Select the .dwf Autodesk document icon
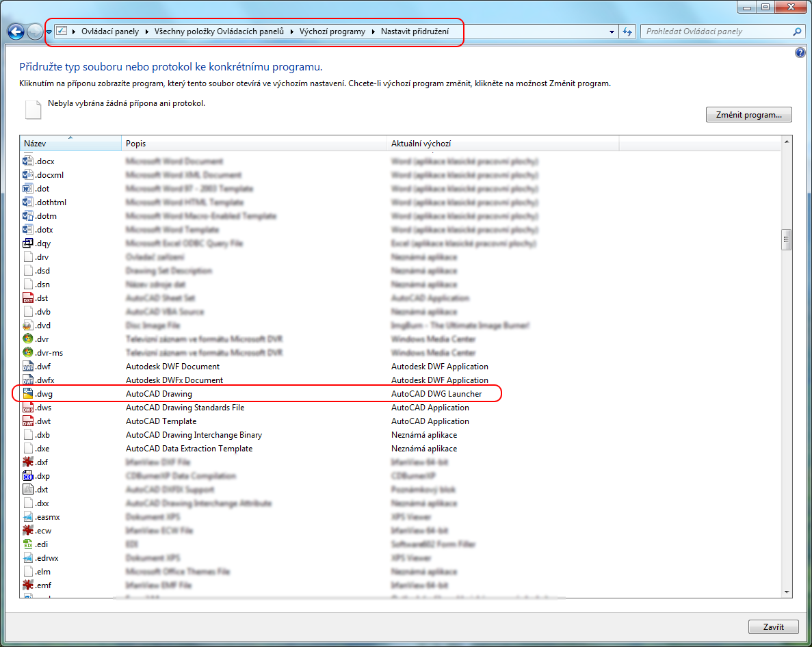812x647 pixels. click(x=28, y=367)
